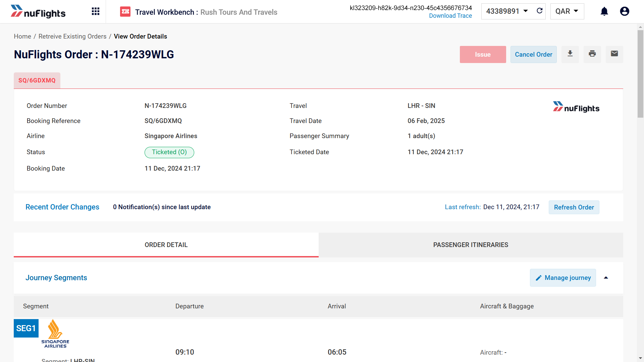
Task: Click the Arrival column header
Action: point(337,306)
